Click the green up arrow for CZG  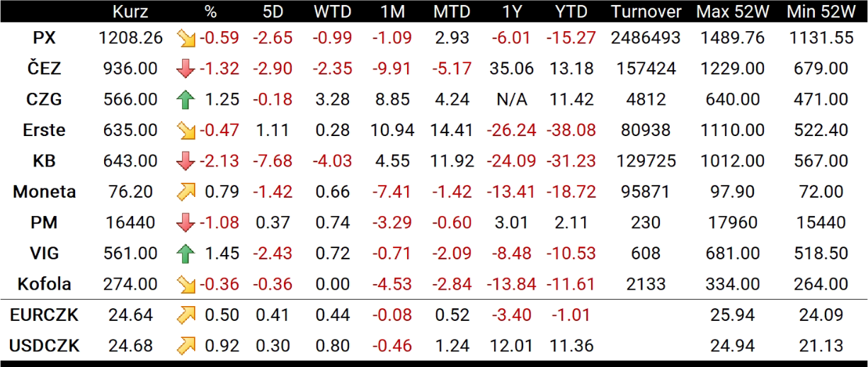coord(185,100)
